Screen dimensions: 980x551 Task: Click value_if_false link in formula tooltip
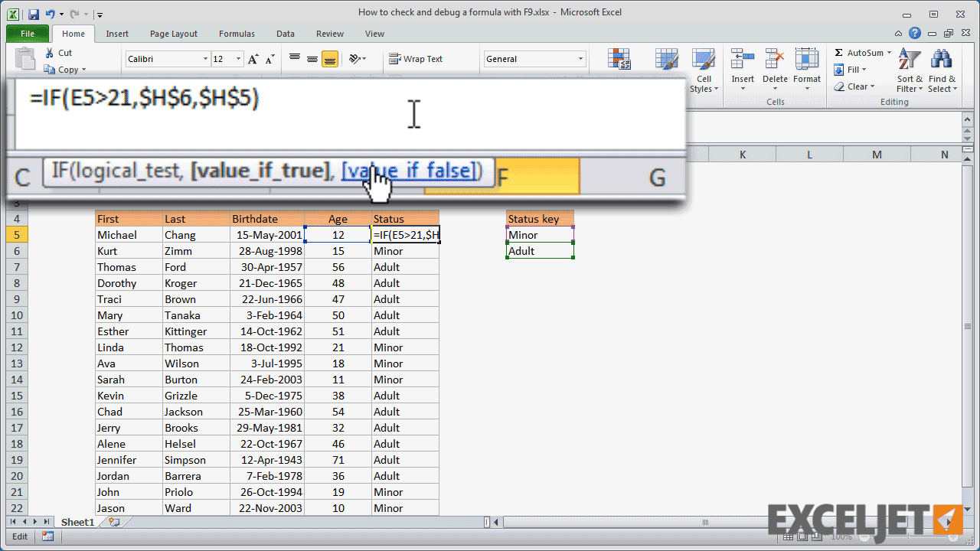410,171
